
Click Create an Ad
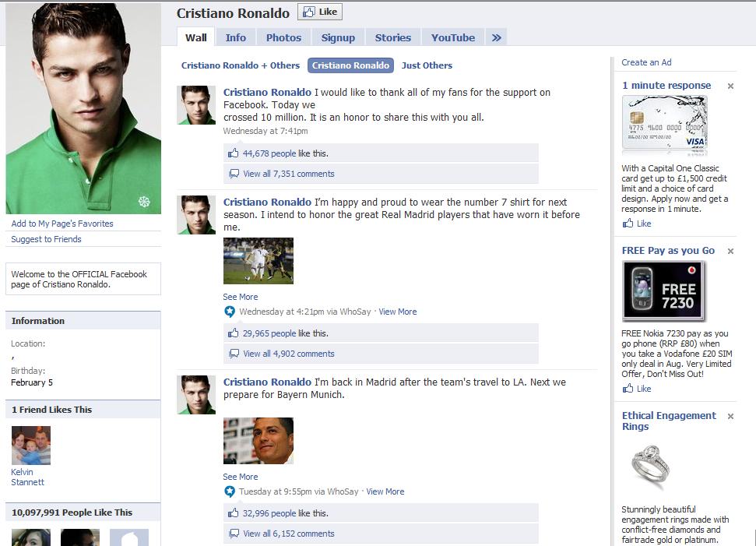(x=646, y=62)
